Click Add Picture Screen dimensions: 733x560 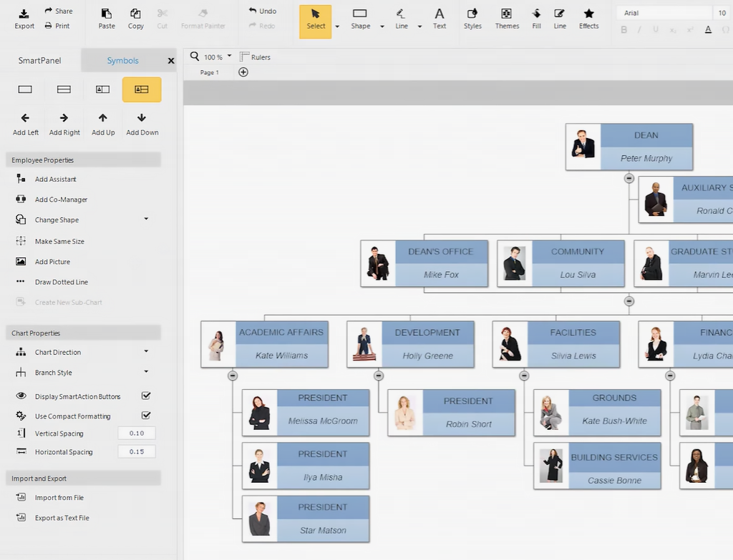pyautogui.click(x=43, y=262)
